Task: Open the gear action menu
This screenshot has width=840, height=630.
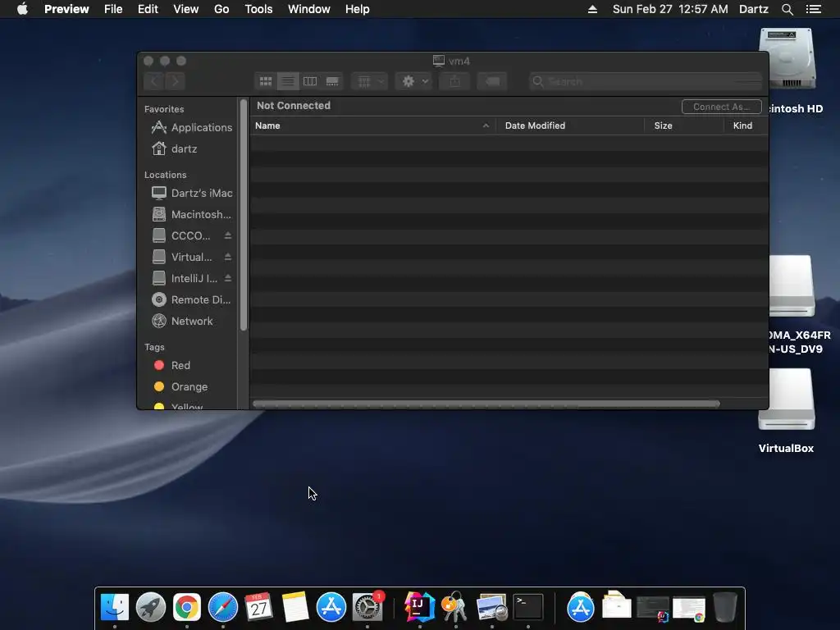Action: 413,81
